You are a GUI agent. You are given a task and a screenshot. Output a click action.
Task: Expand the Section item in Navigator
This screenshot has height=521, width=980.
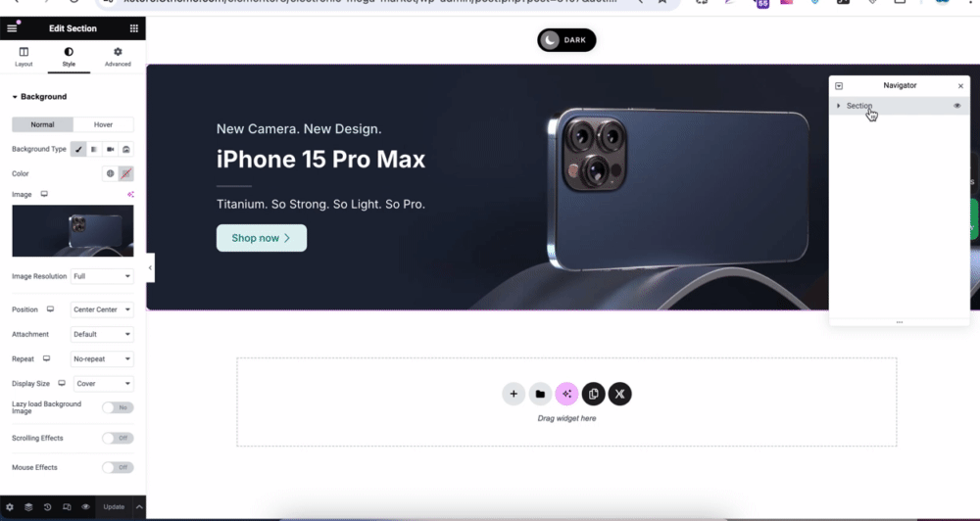pyautogui.click(x=839, y=106)
